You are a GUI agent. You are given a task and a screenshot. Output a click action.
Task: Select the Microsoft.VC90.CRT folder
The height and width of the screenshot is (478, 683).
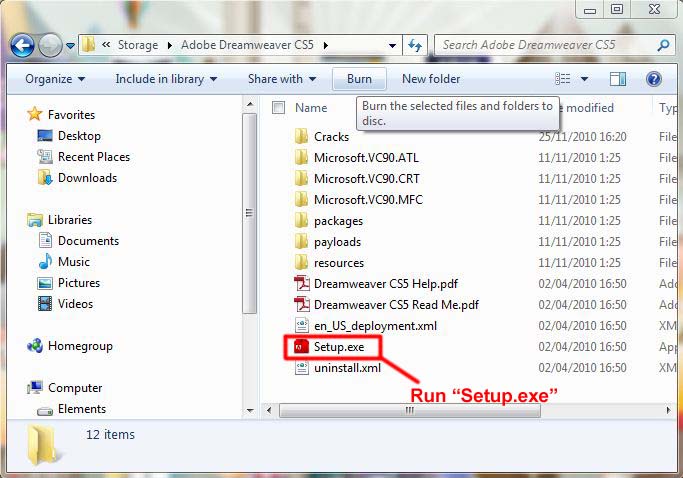(x=366, y=179)
